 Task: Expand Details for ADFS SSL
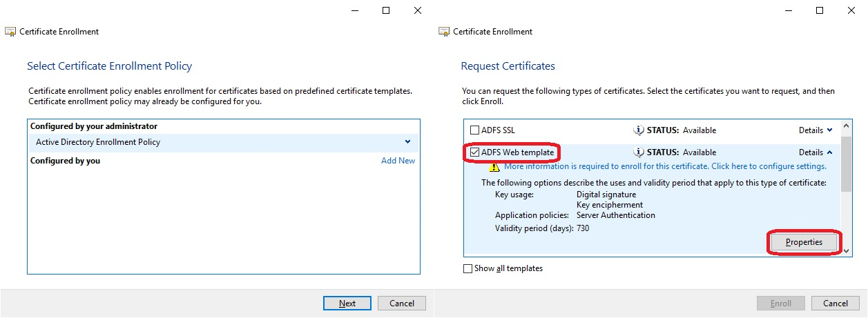click(816, 130)
